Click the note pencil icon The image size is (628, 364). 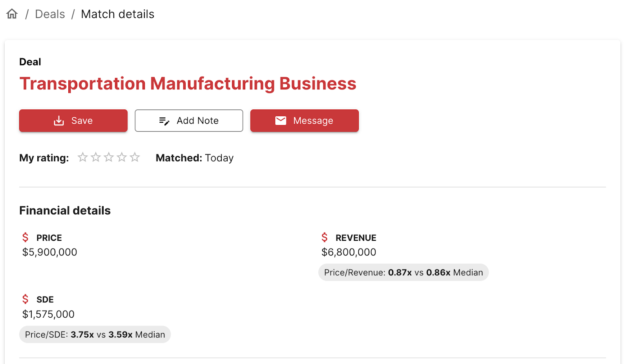164,121
